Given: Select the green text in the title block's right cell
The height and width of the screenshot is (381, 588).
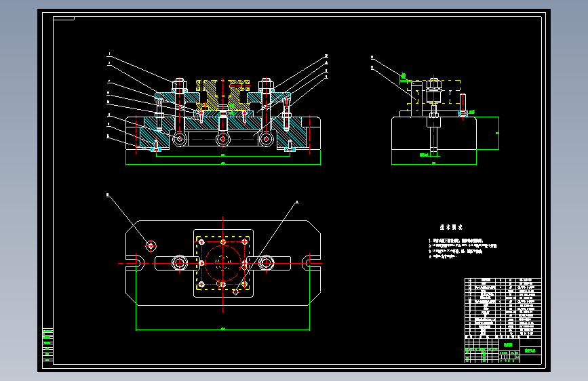Looking at the screenshot, I should [530, 351].
